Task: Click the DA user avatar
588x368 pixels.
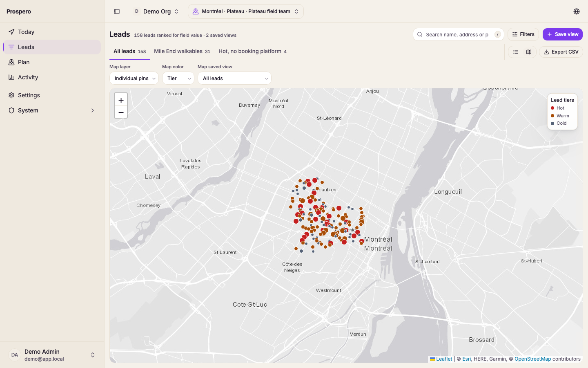Action: 15,355
